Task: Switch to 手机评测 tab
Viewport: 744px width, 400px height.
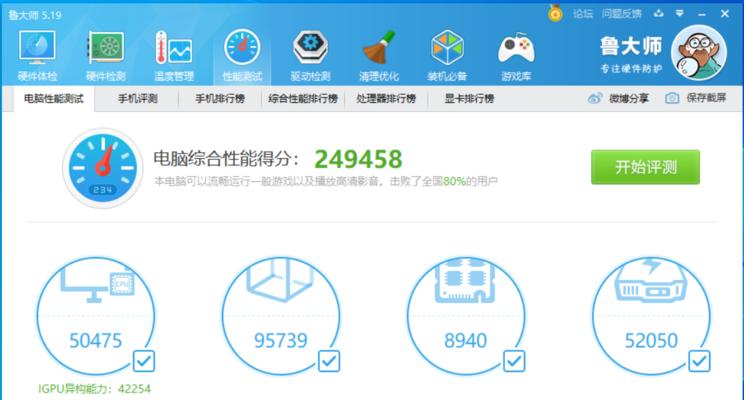Action: point(138,99)
